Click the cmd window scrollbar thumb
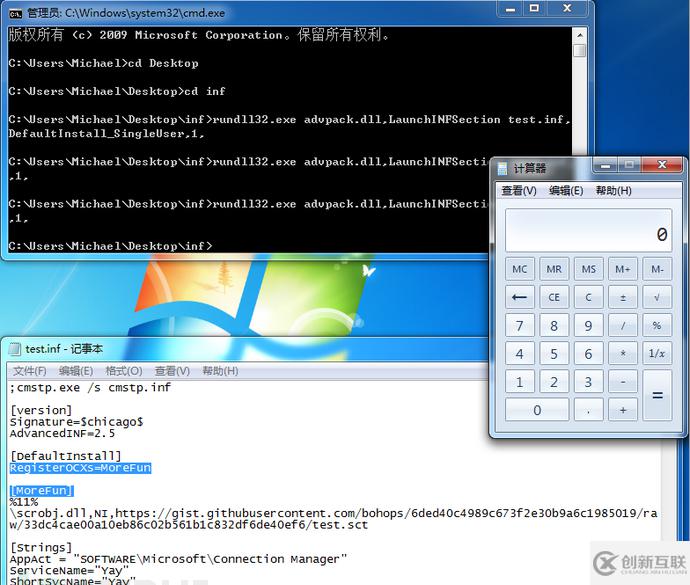 click(580, 50)
